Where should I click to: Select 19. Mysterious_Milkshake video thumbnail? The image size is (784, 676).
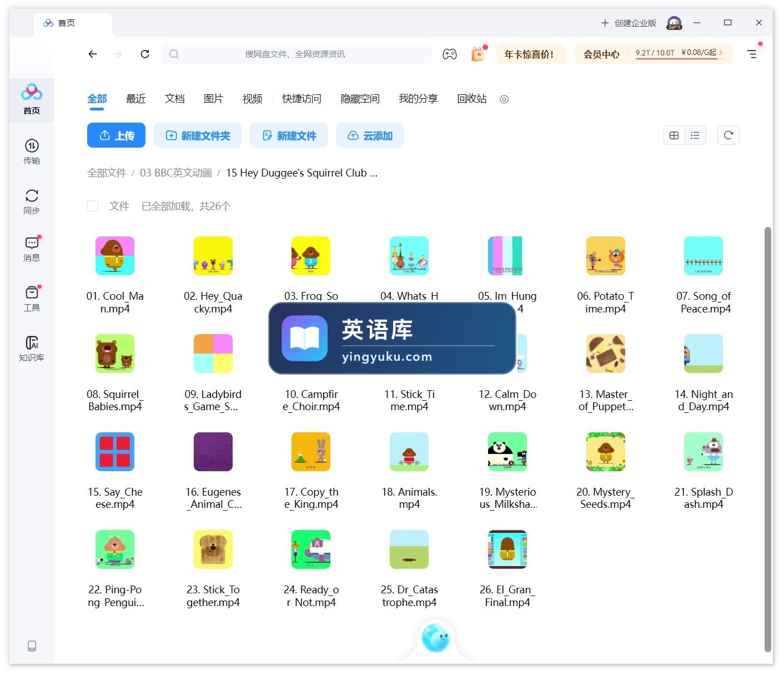pos(507,452)
